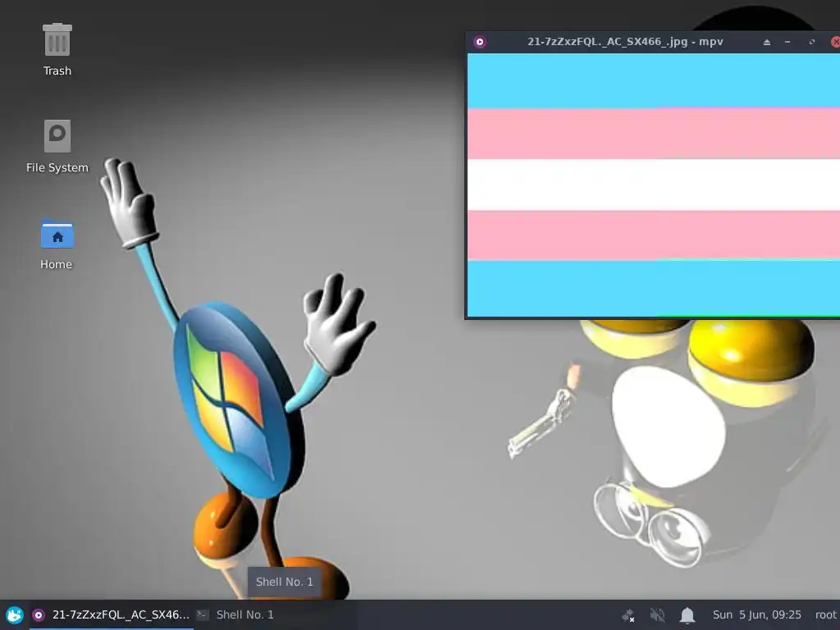Click the terminal icon next to Shell No. 1
840x630 pixels.
pyautogui.click(x=203, y=615)
